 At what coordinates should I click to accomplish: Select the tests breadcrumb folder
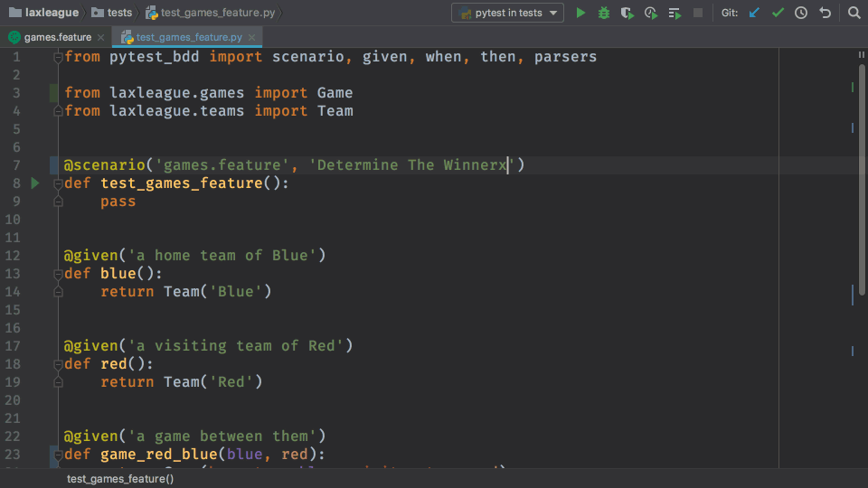coord(112,12)
